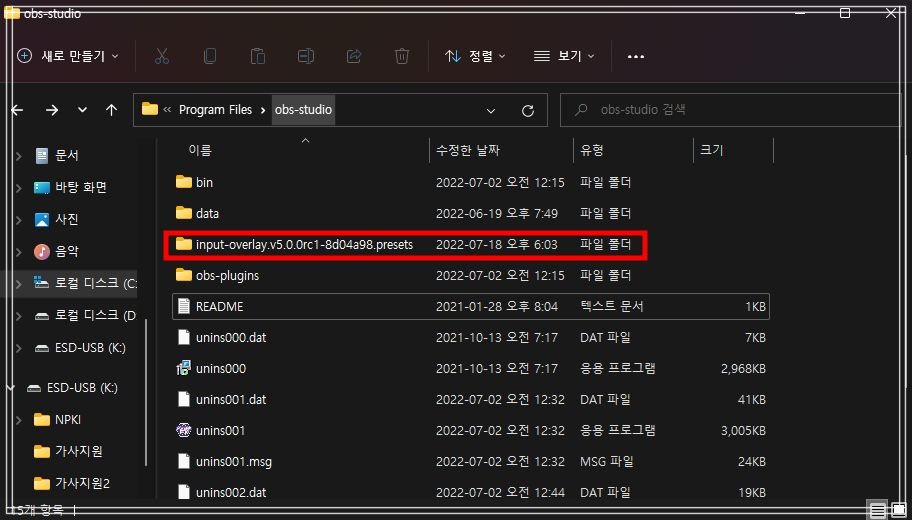
Task: Go forward with the forward arrow
Action: (x=52, y=109)
